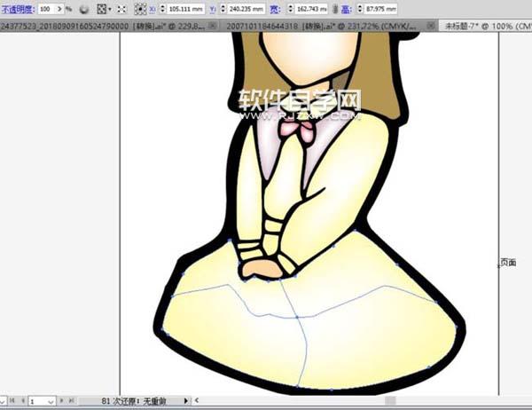Click the transform points icon beside align
Image resolution: width=532 pixels, height=410 pixels.
tap(121, 10)
